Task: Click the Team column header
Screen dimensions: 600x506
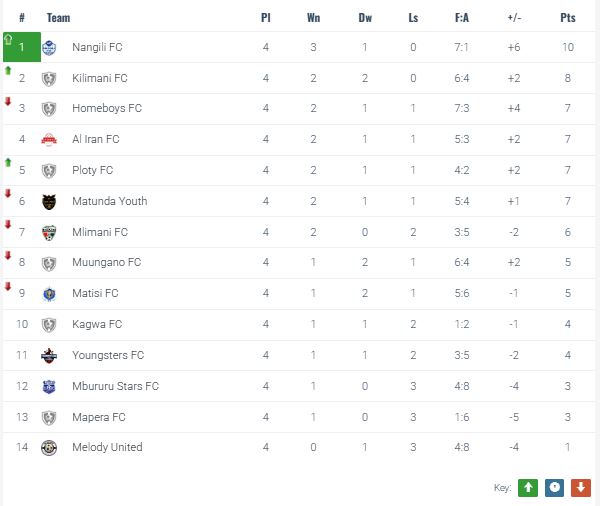Action: 58,18
